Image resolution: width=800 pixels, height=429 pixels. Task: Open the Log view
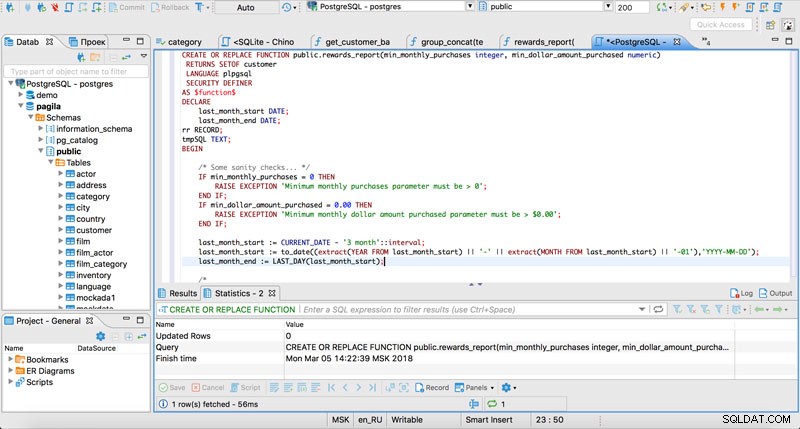pos(741,293)
